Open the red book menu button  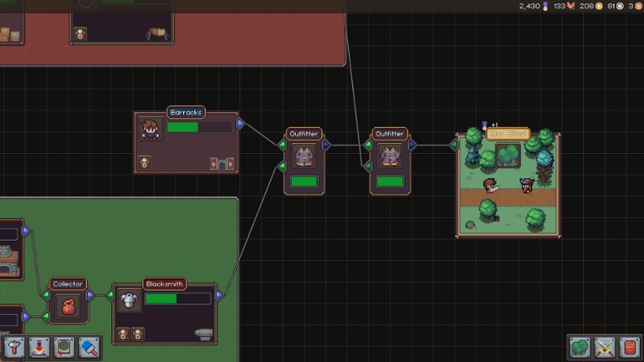[629, 346]
